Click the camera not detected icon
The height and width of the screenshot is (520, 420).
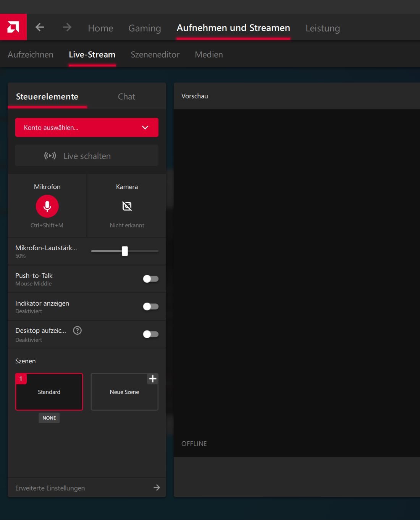click(x=127, y=206)
